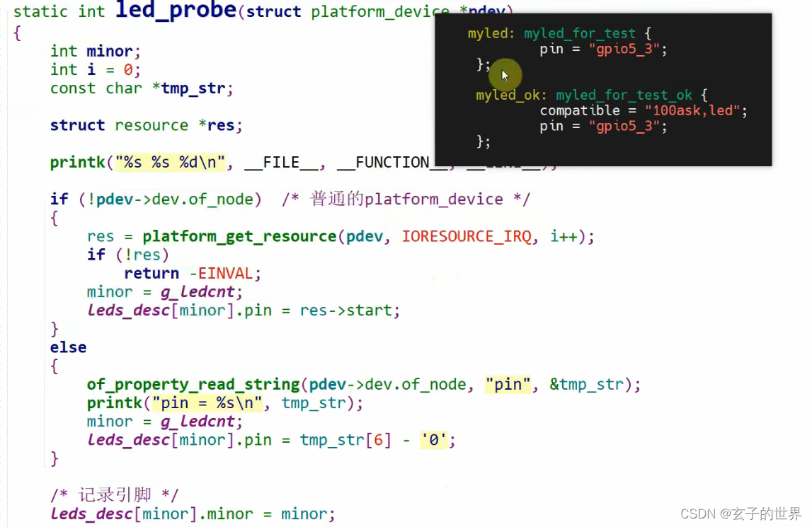Click printk "pin = %s\n" string
The width and height of the screenshot is (812, 527).
click(x=207, y=403)
